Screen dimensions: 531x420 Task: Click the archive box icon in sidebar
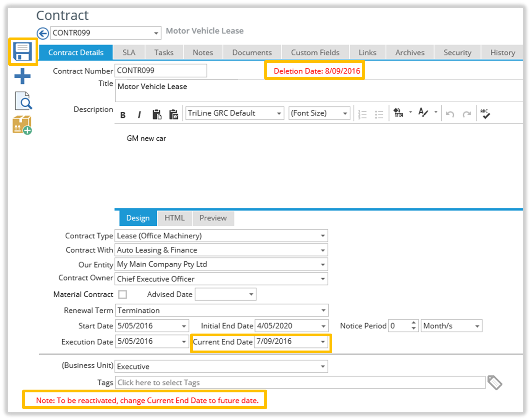tap(22, 125)
